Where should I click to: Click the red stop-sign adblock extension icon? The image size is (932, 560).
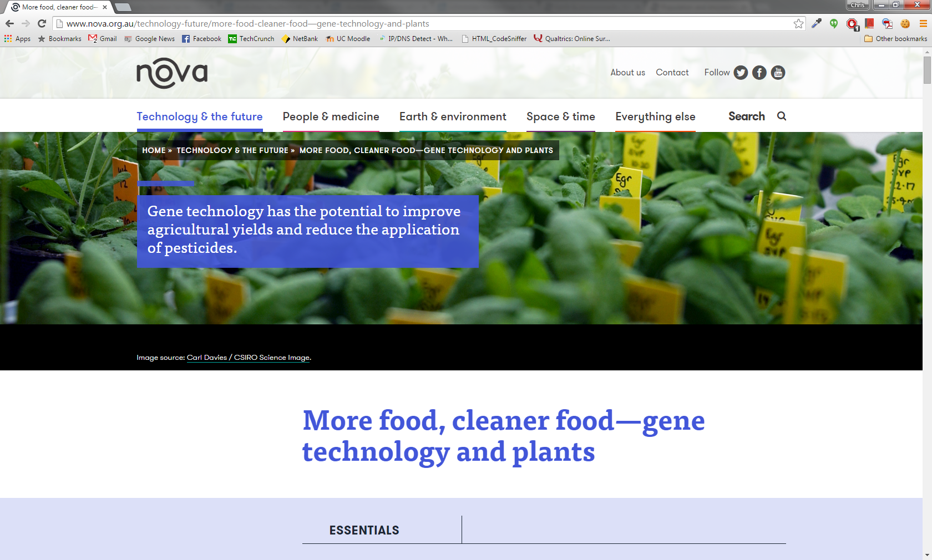pyautogui.click(x=852, y=24)
